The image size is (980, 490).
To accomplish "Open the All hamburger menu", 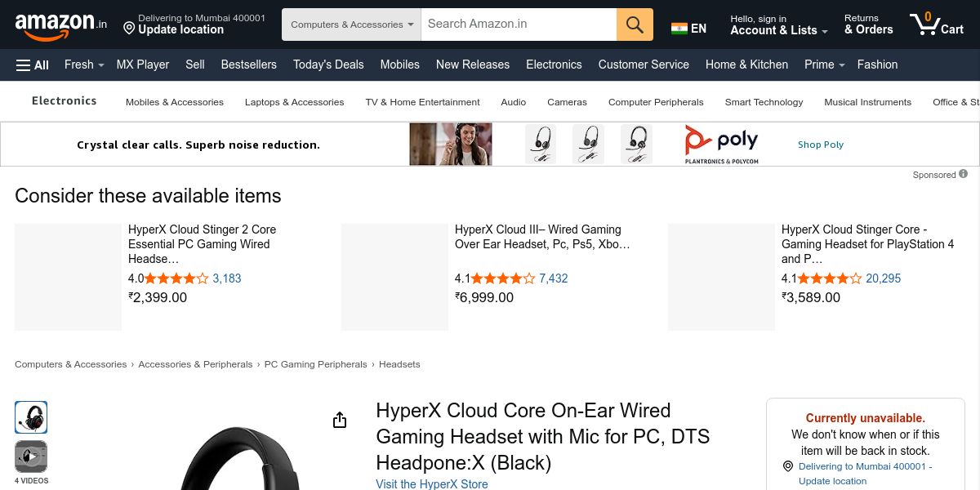I will [33, 65].
